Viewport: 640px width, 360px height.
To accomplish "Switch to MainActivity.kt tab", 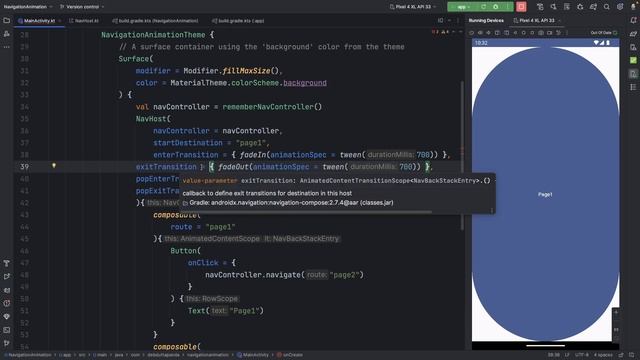I will point(39,20).
